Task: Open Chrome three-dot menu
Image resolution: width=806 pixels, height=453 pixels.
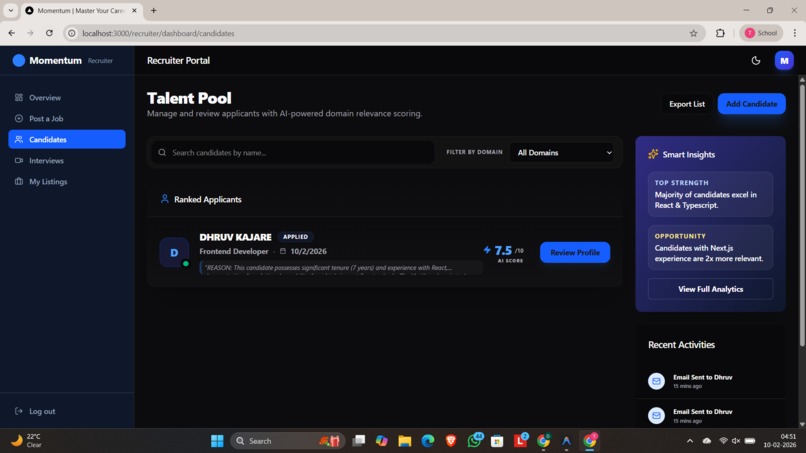Action: pos(795,33)
